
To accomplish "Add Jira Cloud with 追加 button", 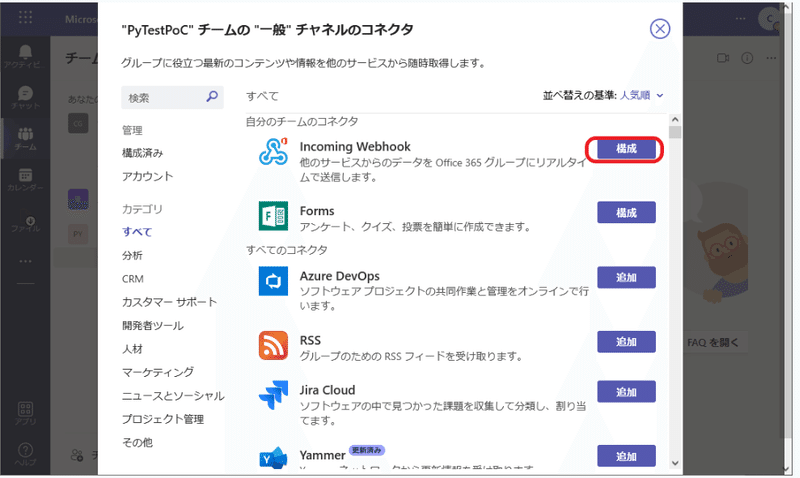I will [x=626, y=392].
